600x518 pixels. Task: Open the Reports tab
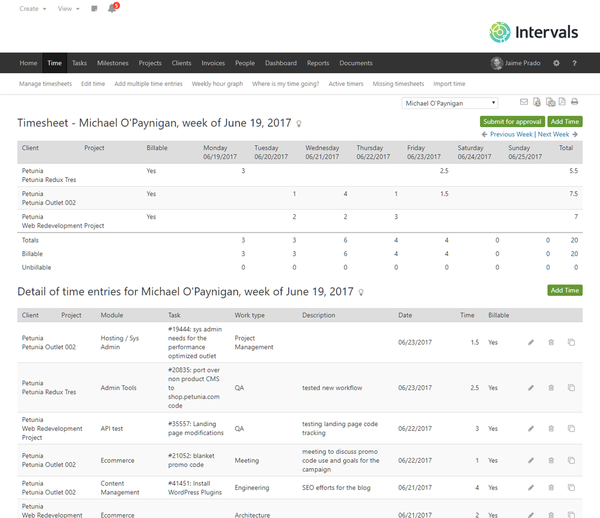click(318, 63)
